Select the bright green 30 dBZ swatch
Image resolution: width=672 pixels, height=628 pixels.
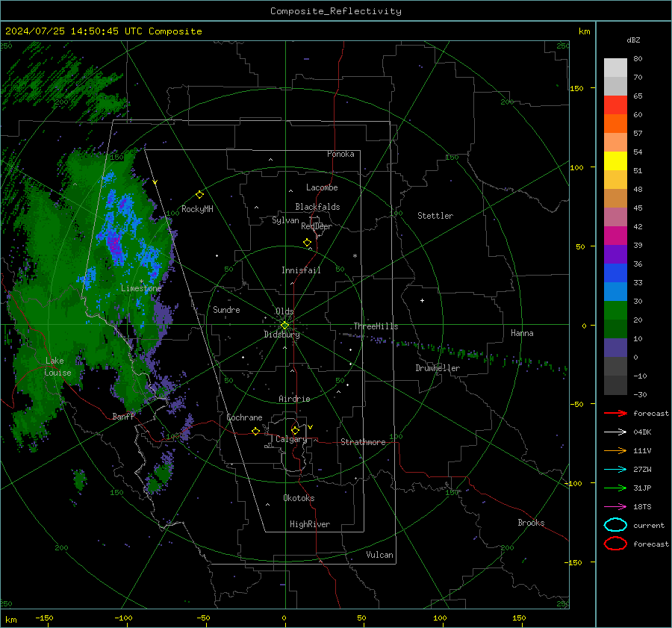[x=615, y=310]
